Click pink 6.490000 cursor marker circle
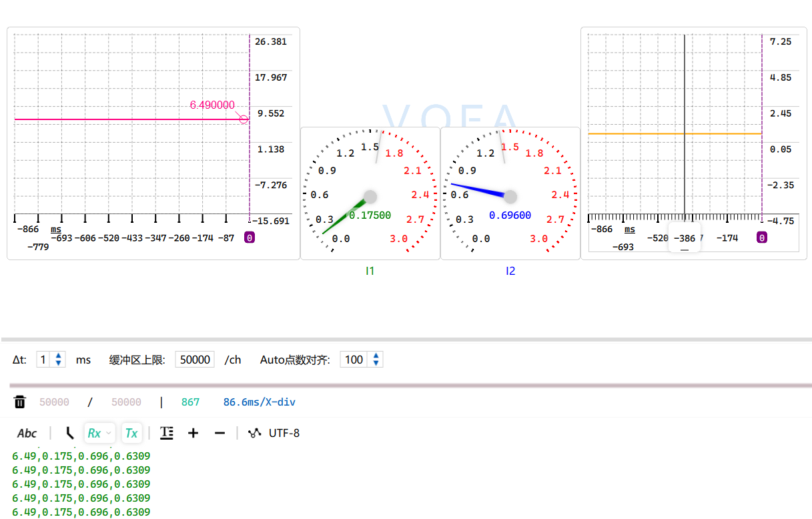This screenshot has height=519, width=812. coord(244,119)
